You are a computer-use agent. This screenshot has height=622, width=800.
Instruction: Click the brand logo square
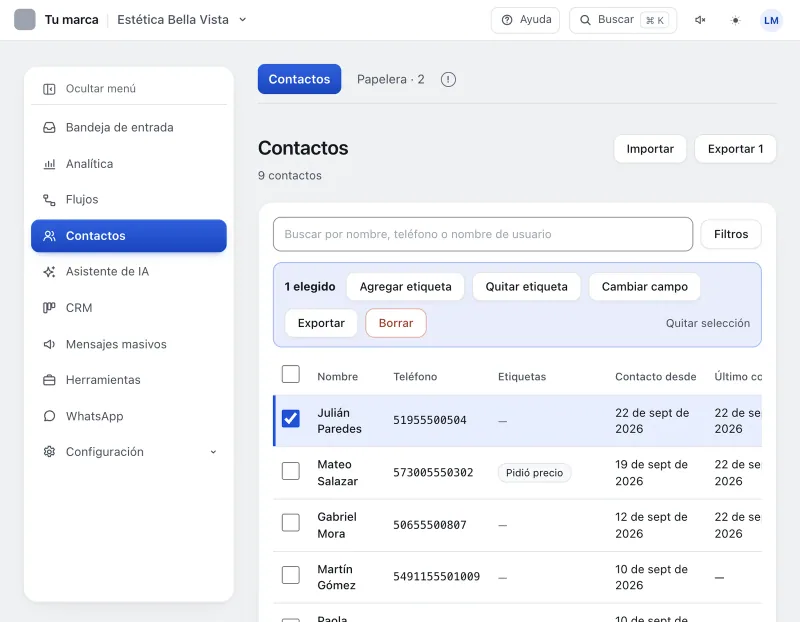click(24, 19)
